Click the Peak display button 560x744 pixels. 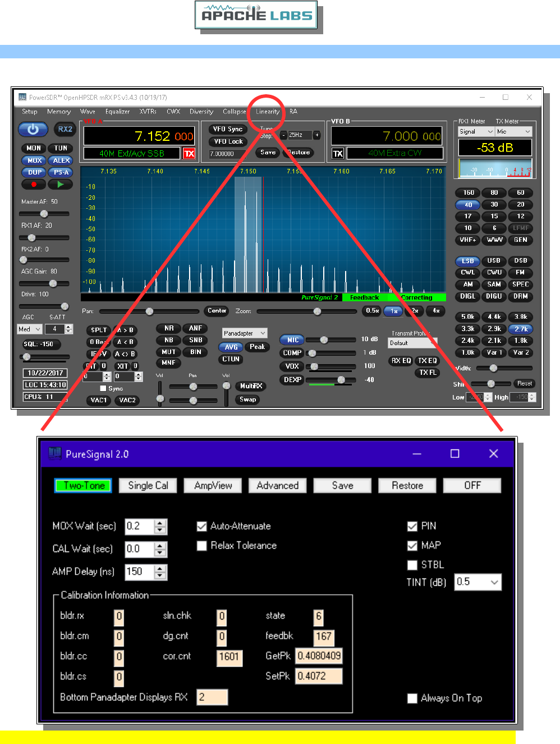click(257, 347)
